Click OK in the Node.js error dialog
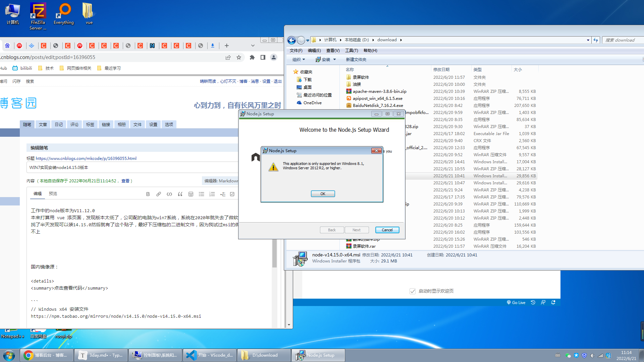Screen dimensions: 644x362 (x=323, y=194)
